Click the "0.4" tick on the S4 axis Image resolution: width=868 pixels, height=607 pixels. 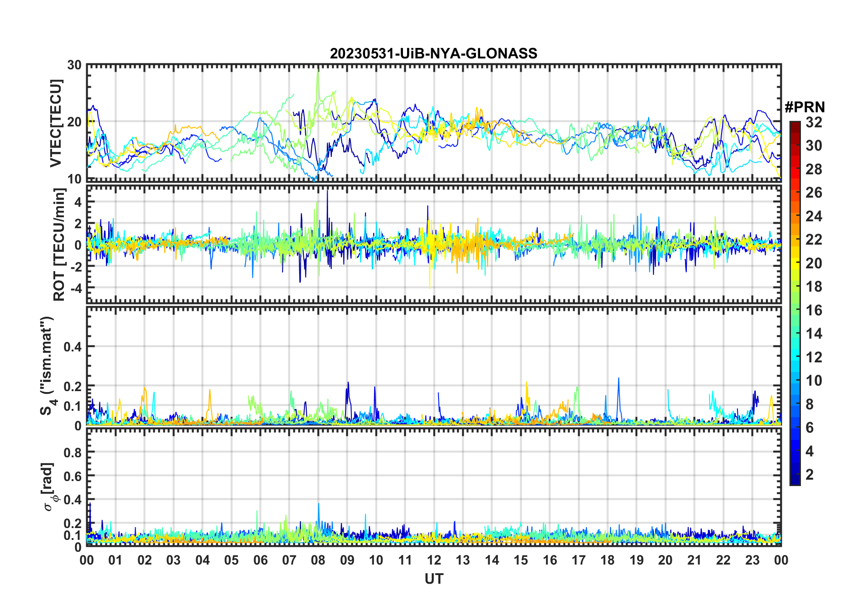[73, 347]
